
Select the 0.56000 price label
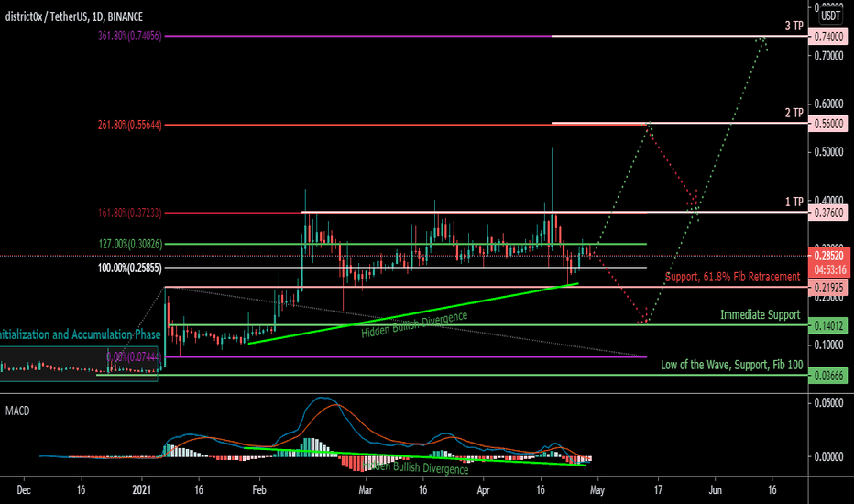(828, 124)
